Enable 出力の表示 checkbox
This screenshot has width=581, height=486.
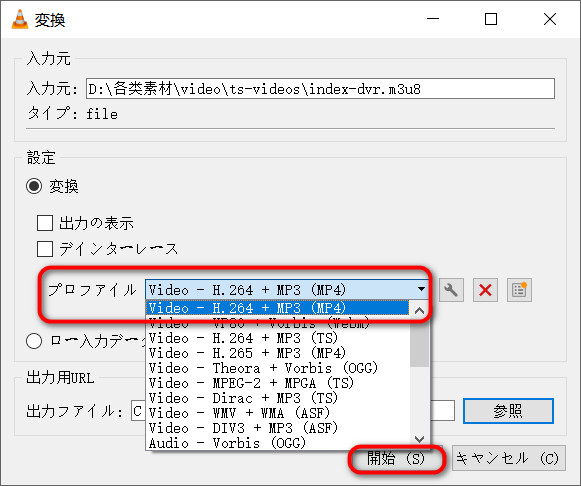pyautogui.click(x=45, y=223)
